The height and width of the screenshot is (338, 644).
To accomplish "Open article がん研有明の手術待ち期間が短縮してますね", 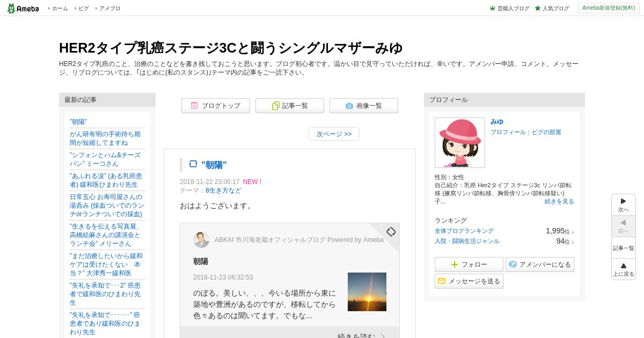I will (105, 138).
